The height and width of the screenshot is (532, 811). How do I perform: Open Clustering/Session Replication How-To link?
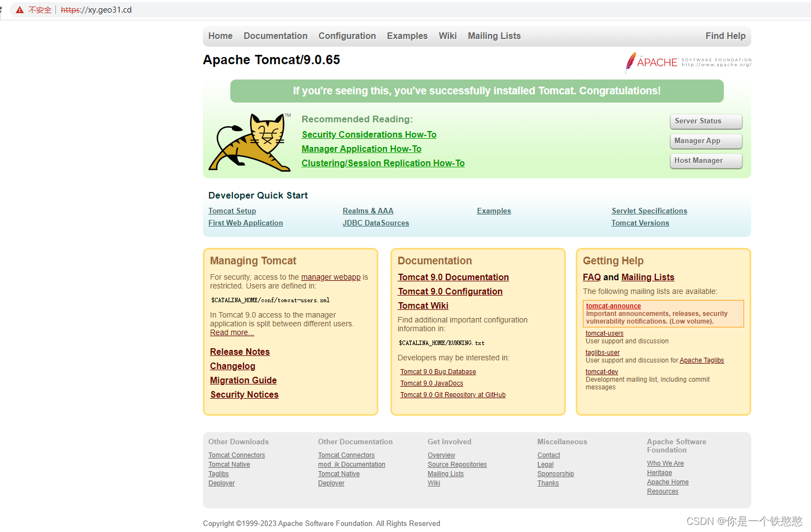(x=383, y=163)
